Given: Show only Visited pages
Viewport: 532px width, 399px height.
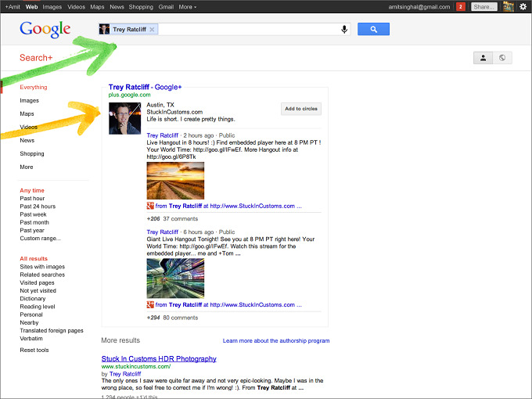Looking at the screenshot, I should pyautogui.click(x=37, y=282).
